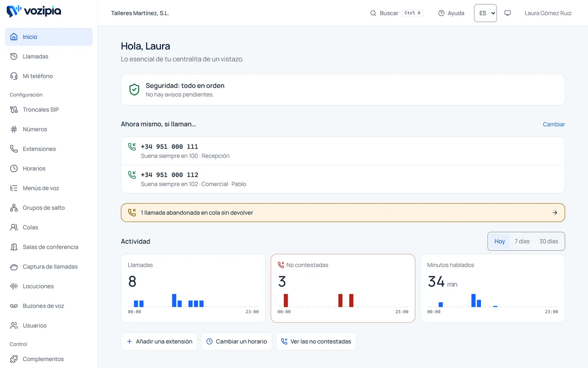This screenshot has width=588, height=368.
Task: Open the Ayuda help button
Action: tap(451, 13)
